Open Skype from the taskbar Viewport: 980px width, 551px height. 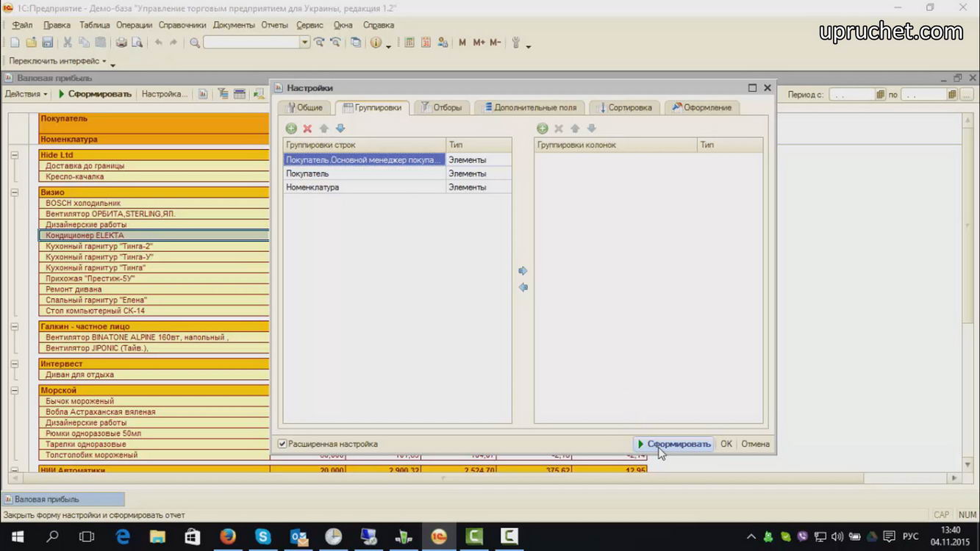263,537
